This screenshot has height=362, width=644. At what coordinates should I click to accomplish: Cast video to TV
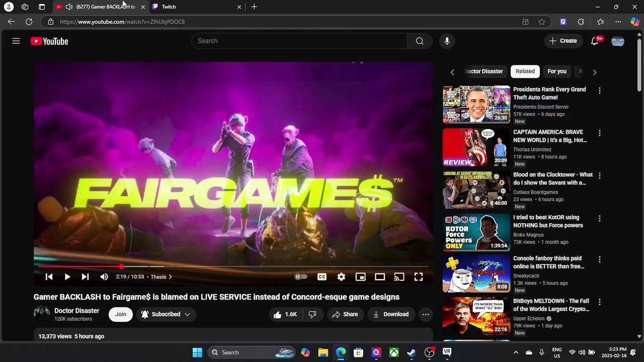399,277
